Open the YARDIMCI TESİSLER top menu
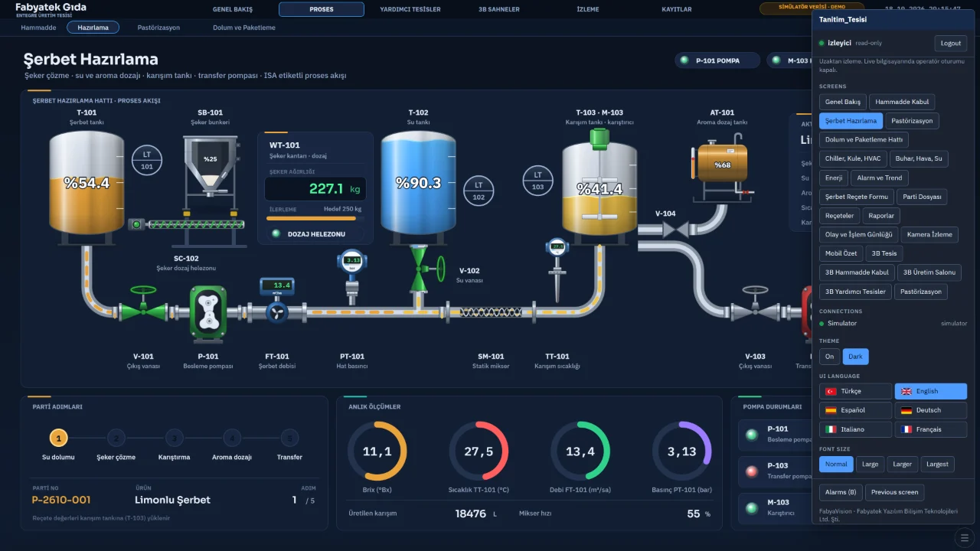The image size is (980, 551). [410, 9]
